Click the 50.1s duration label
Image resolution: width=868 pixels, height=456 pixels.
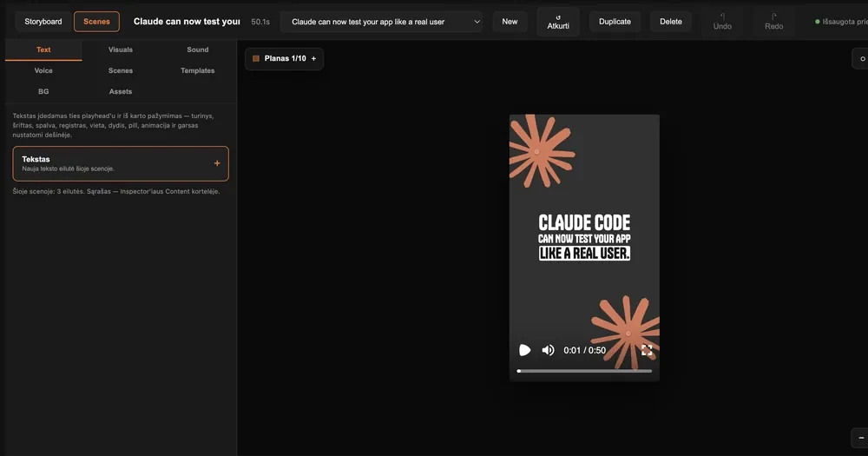(x=260, y=22)
